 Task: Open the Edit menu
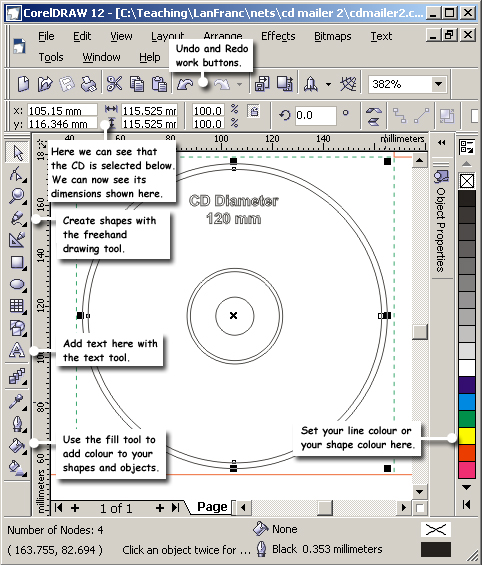[x=82, y=36]
